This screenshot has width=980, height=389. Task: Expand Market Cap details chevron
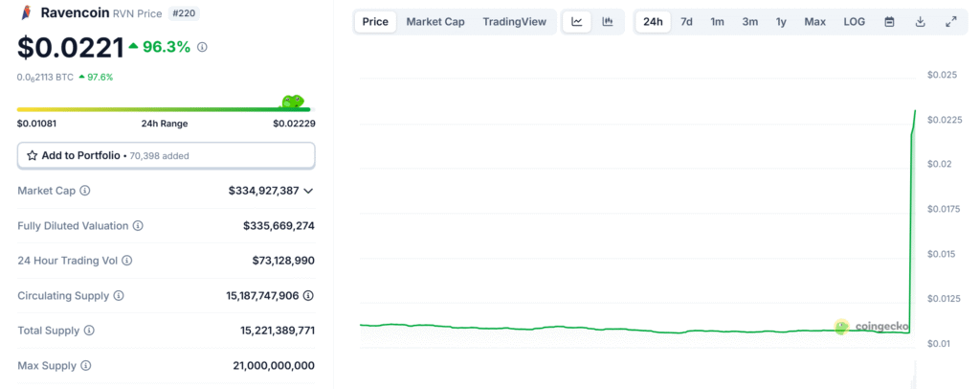click(x=308, y=191)
